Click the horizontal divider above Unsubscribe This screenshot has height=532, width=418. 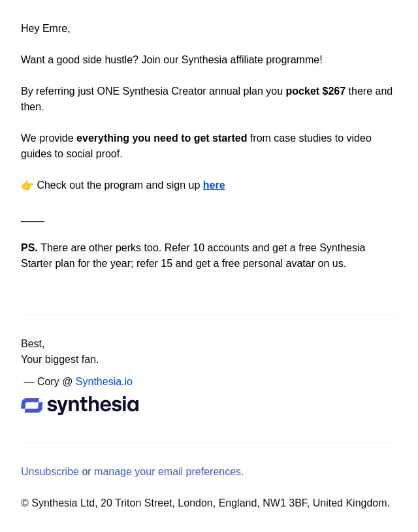[x=209, y=443]
